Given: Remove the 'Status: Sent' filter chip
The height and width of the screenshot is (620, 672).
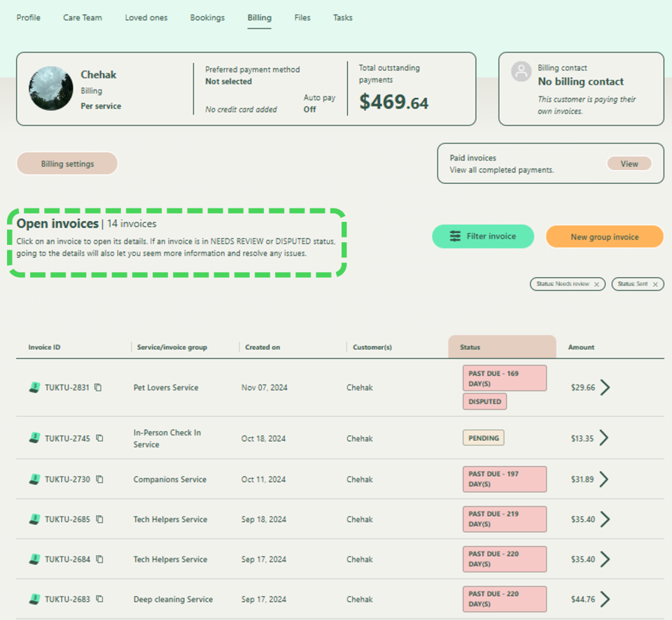Looking at the screenshot, I should point(655,284).
